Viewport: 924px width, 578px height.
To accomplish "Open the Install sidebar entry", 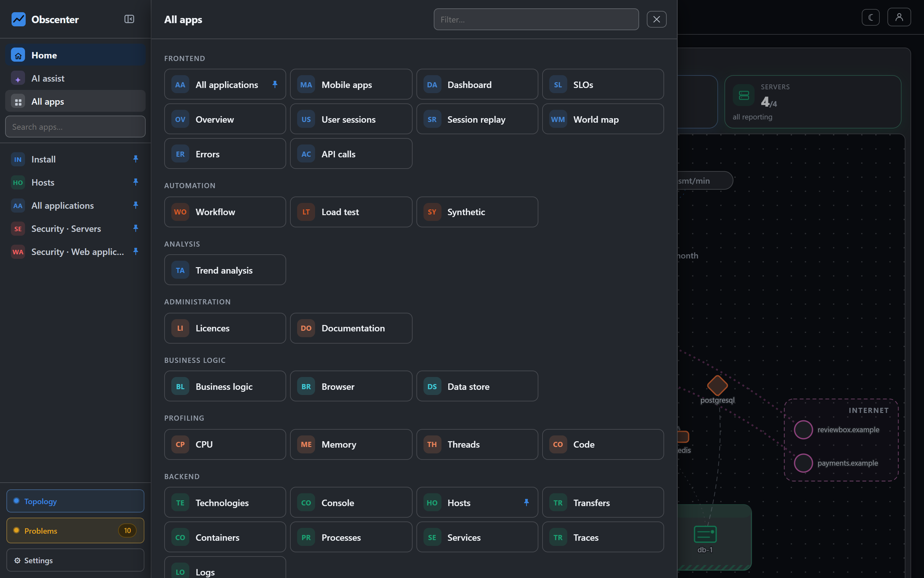I will coord(75,159).
